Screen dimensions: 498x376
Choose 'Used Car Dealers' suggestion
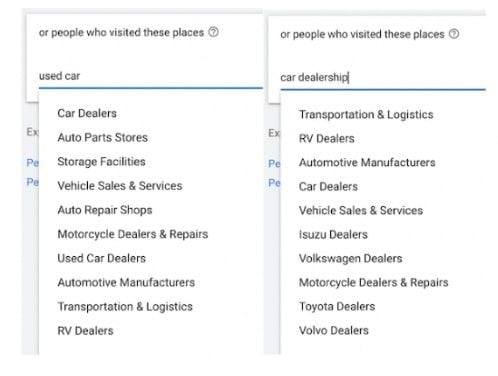point(101,258)
